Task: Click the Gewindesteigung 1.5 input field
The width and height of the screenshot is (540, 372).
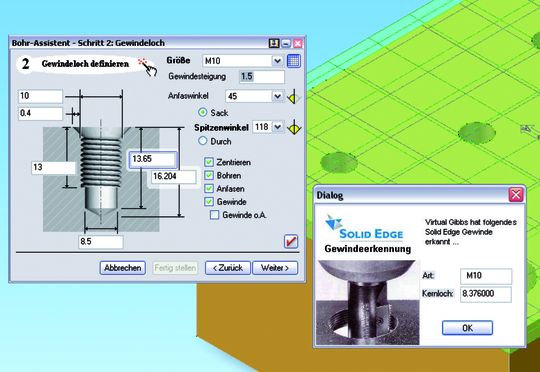Action: point(262,76)
